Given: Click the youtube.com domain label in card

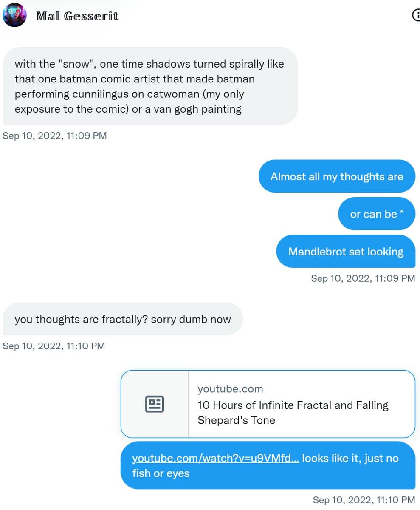Looking at the screenshot, I should (x=230, y=389).
